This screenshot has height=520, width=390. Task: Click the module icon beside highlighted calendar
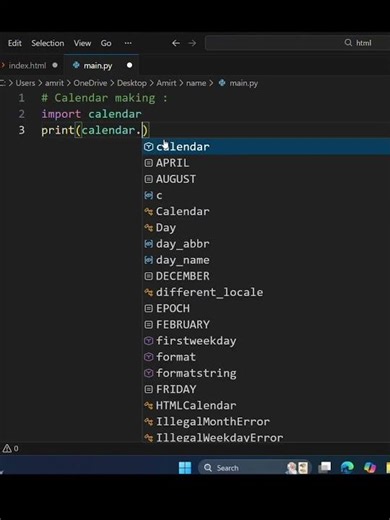tap(149, 147)
